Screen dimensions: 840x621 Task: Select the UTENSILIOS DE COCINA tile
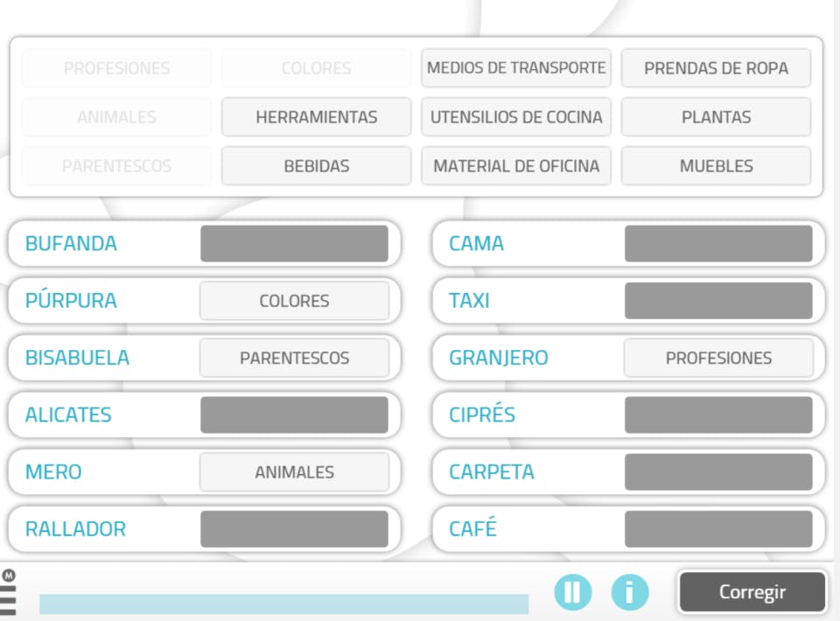click(516, 117)
